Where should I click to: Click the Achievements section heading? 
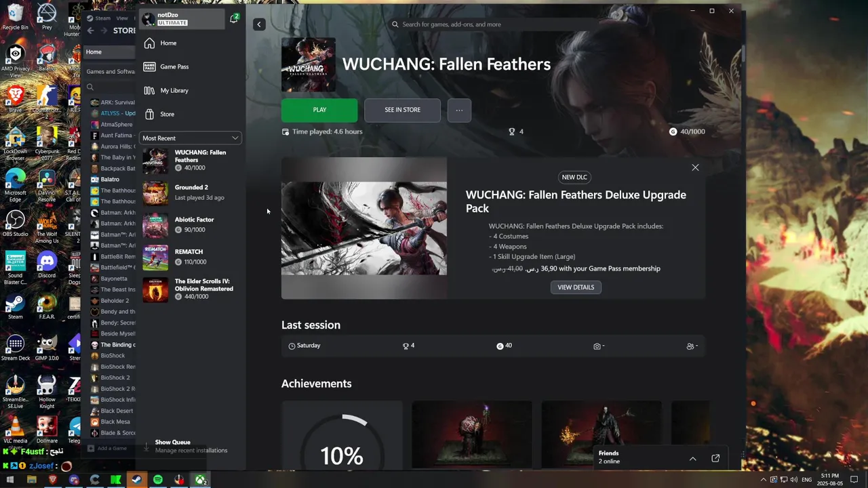317,384
